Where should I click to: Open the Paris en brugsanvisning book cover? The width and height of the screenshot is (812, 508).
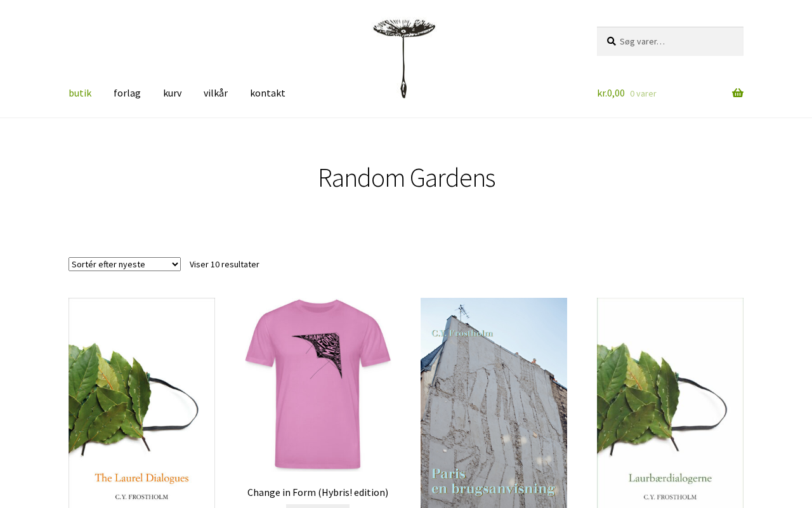click(x=494, y=403)
